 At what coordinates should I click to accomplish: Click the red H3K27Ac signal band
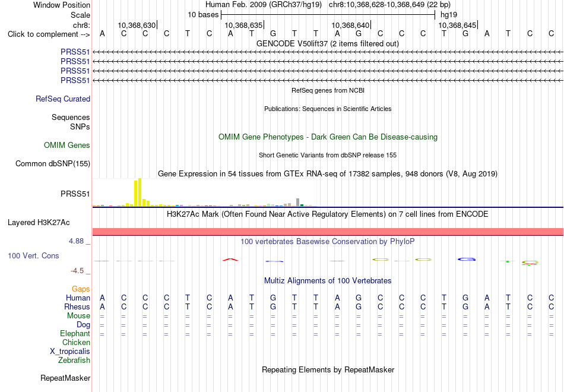pos(328,232)
